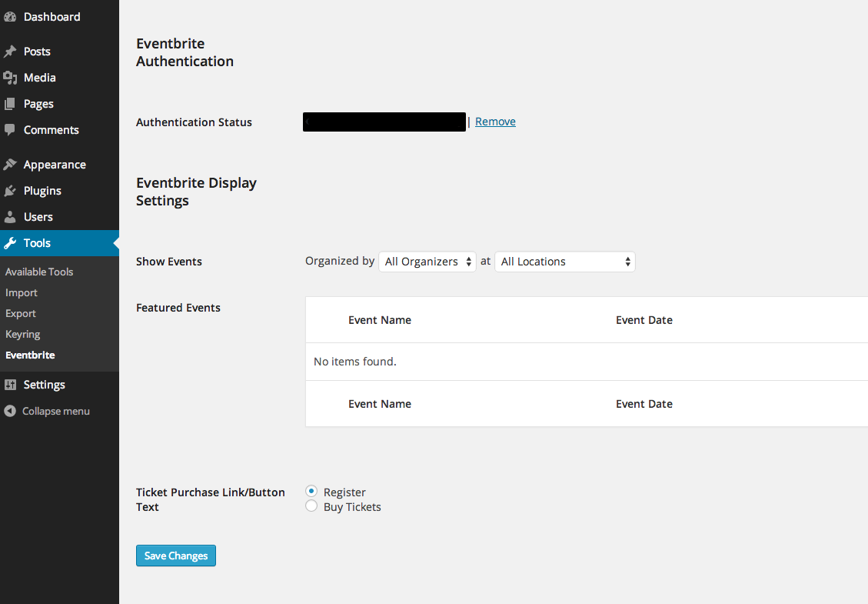Click the Appearance paintbrush icon
868x604 pixels.
coord(10,165)
